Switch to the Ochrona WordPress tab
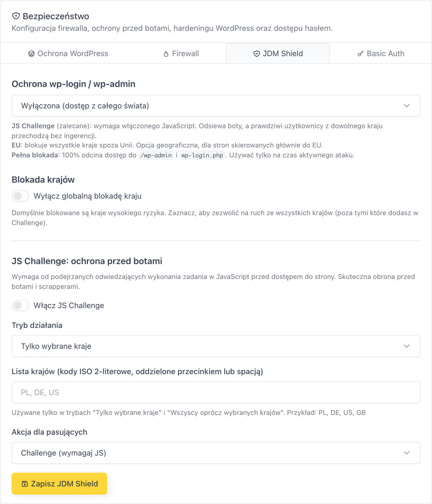This screenshot has height=504, width=432. click(x=68, y=53)
